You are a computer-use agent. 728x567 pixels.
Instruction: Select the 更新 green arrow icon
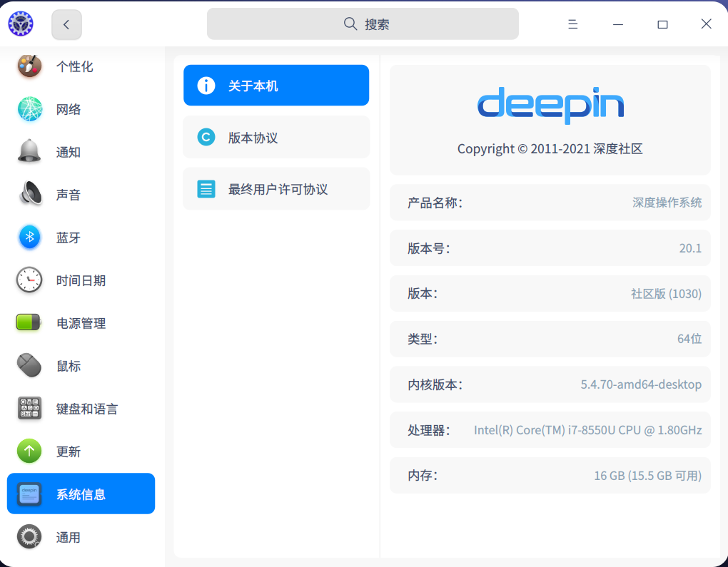29,451
